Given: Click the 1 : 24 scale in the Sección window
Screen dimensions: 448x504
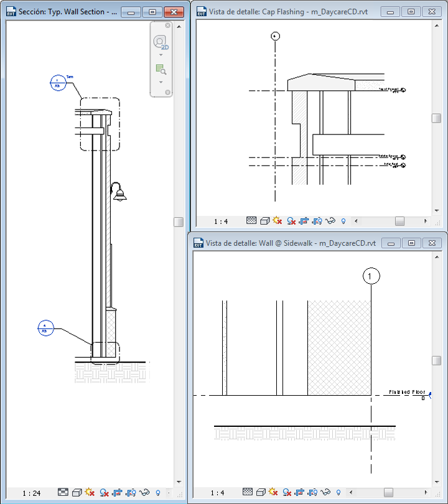Looking at the screenshot, I should coord(32,493).
